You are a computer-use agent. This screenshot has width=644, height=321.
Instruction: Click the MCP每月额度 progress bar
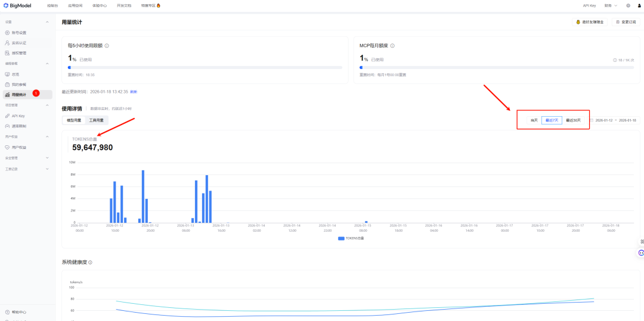point(497,67)
